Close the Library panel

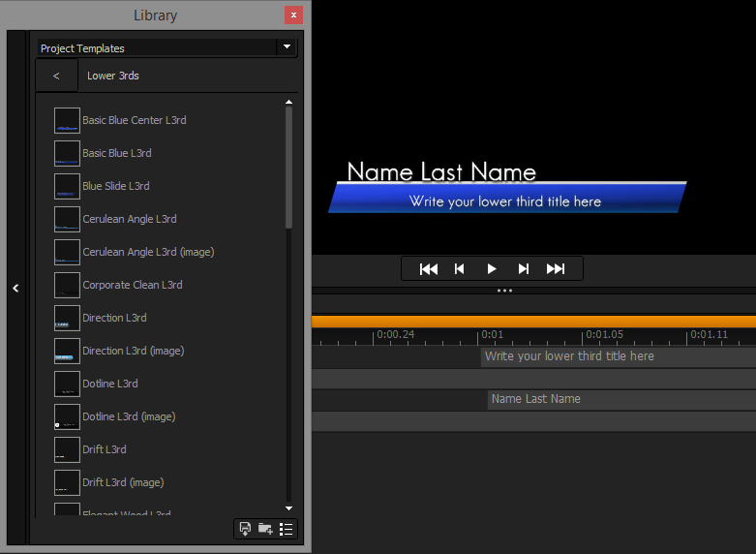tap(293, 15)
